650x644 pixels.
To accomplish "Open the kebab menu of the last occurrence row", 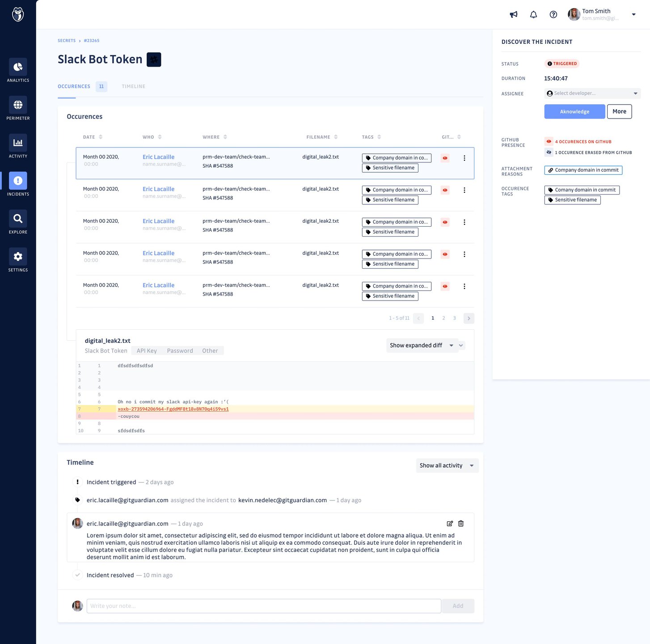I will [464, 287].
